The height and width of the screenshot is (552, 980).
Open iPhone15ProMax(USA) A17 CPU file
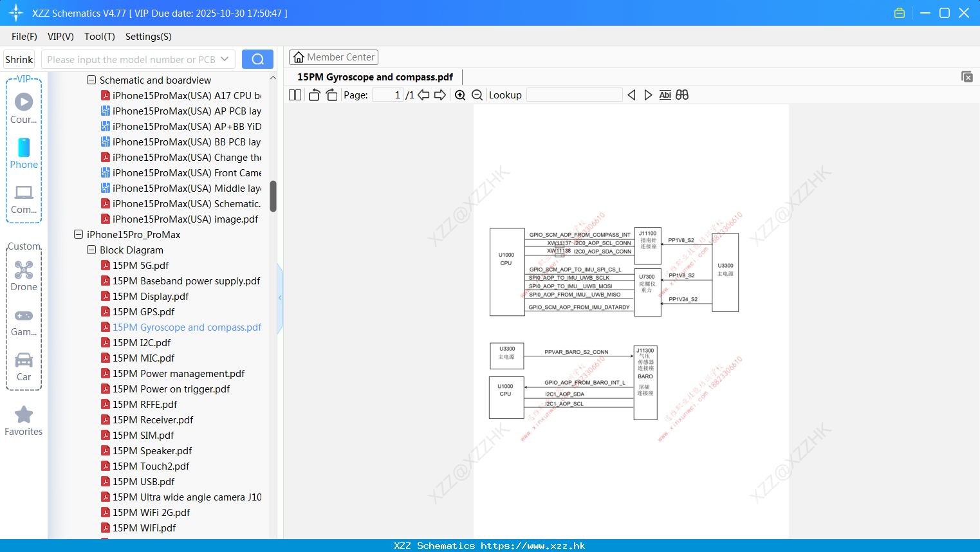181,96
